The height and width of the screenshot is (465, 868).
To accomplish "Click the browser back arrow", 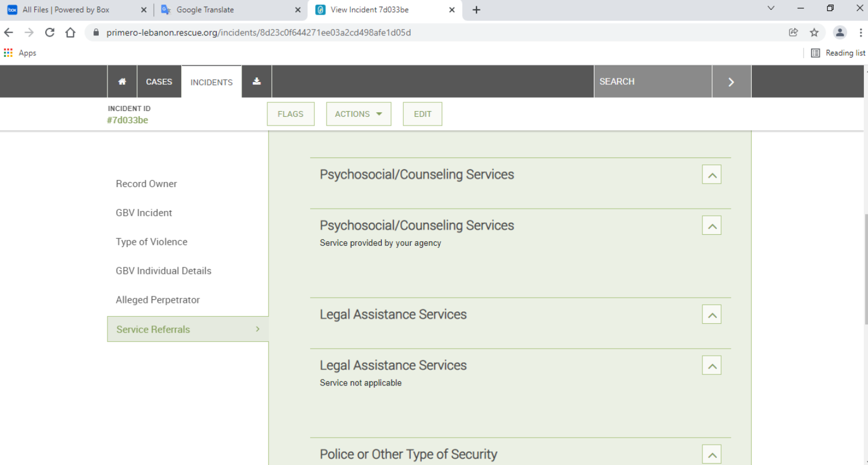I will click(9, 33).
